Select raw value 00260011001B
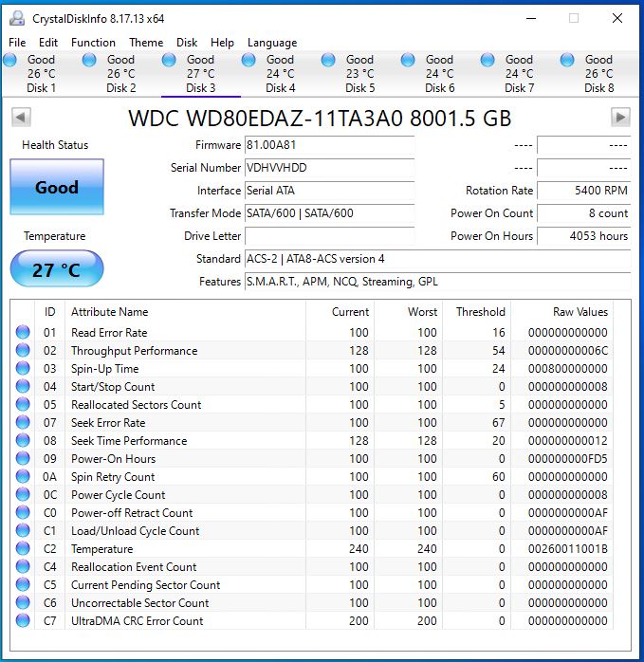The height and width of the screenshot is (662, 644). [x=567, y=548]
